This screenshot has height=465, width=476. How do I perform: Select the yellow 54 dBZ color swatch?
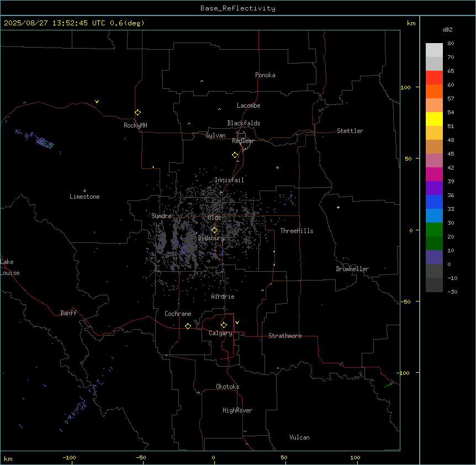pos(434,119)
